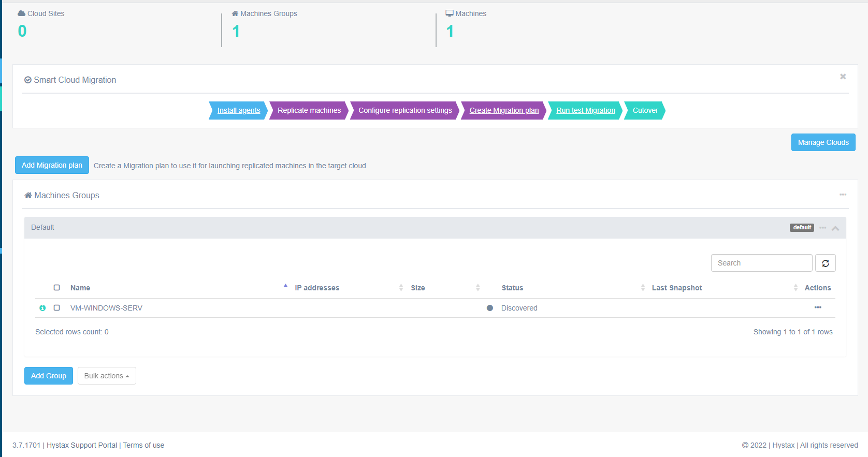
Task: Click the refresh icon beside Search
Action: [825, 263]
